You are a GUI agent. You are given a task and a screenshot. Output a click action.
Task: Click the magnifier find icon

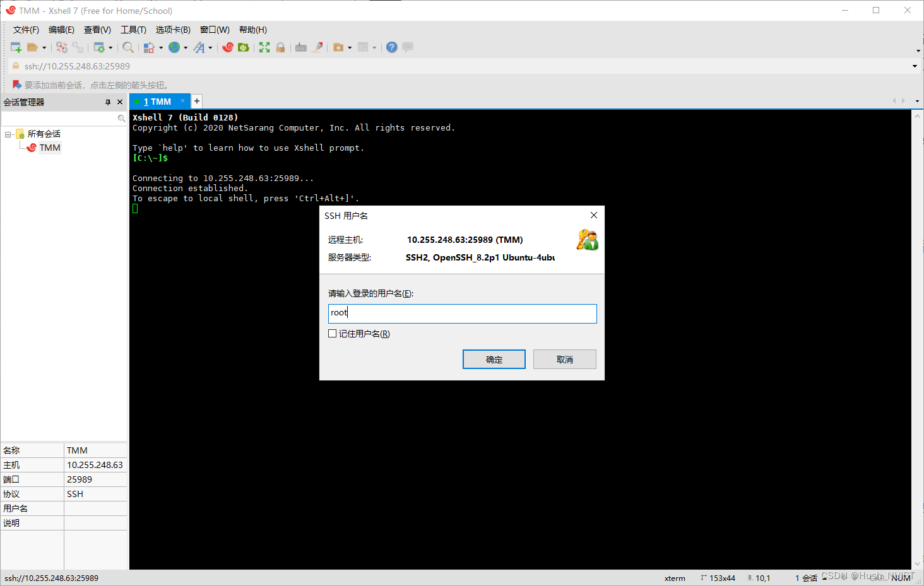128,47
